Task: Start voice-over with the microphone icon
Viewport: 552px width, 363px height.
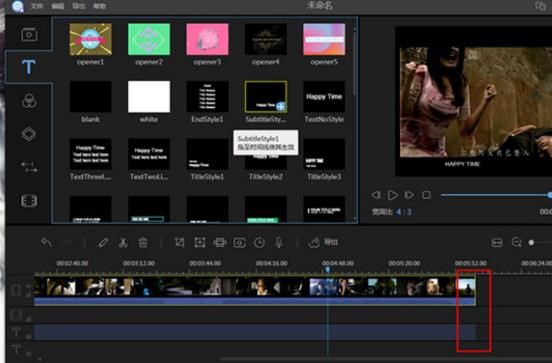Action: [x=279, y=242]
